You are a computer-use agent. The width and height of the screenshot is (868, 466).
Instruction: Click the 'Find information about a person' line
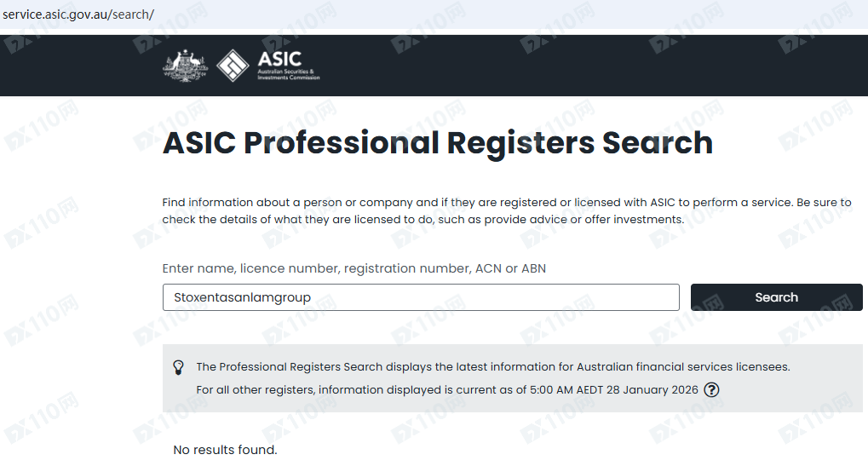(506, 203)
